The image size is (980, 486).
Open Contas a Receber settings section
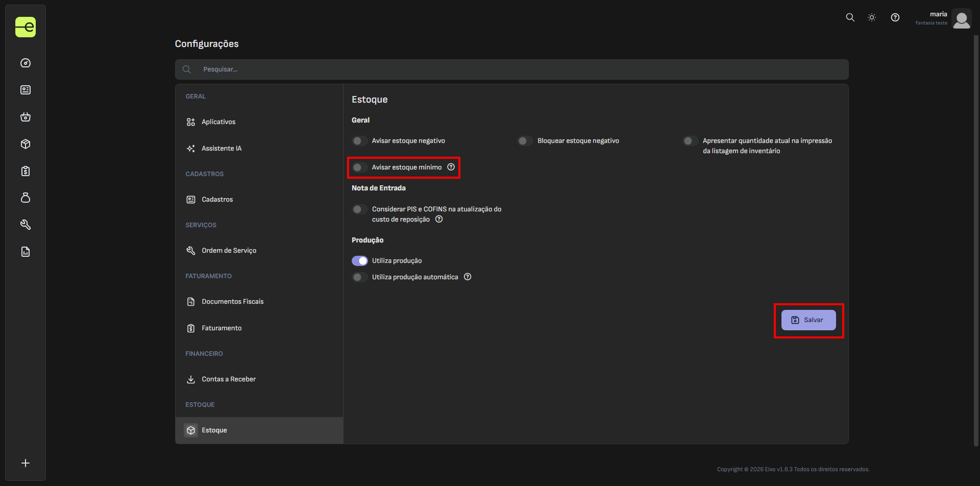pos(259,379)
